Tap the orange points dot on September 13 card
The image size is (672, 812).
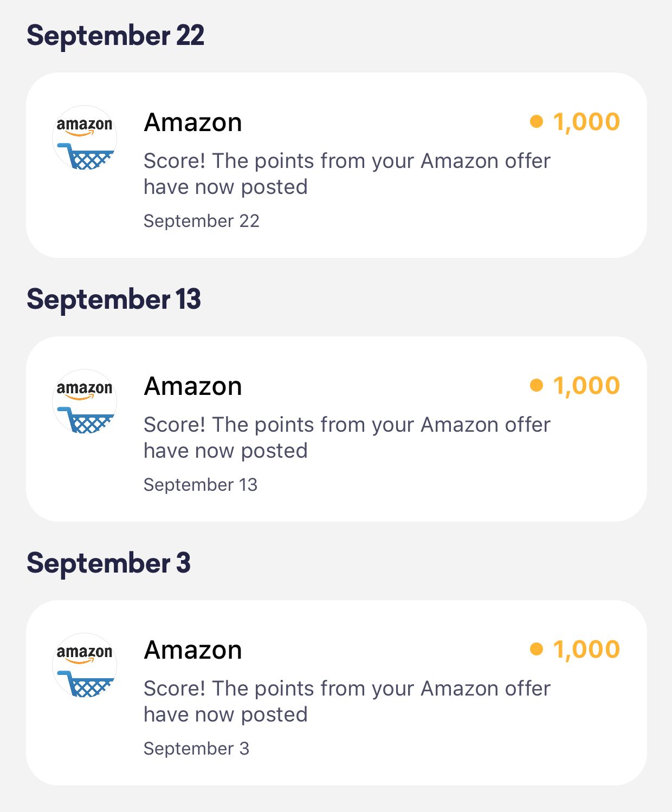pyautogui.click(x=536, y=385)
